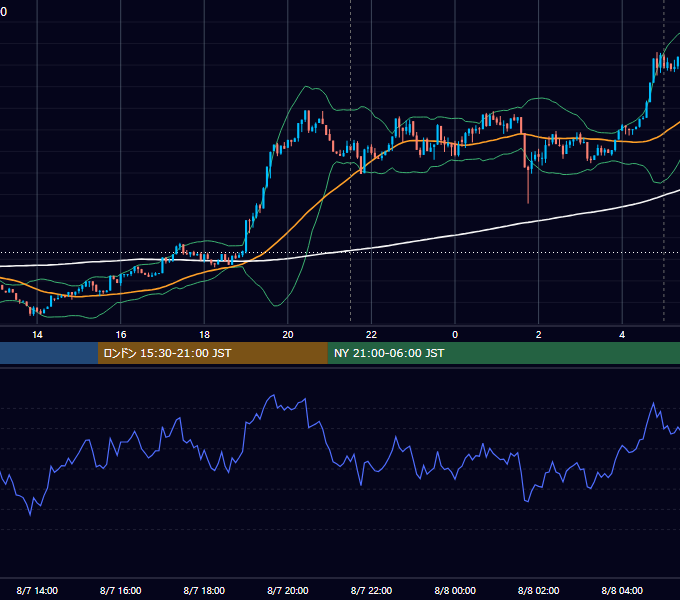Click the 14 hour label on price chart axis
Screen dimensions: 680x600
37,335
